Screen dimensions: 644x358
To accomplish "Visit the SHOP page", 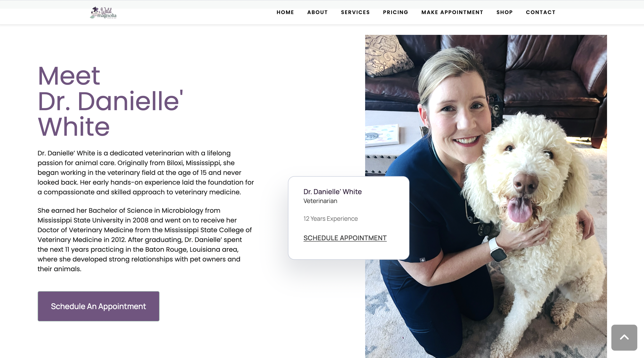I will [505, 12].
